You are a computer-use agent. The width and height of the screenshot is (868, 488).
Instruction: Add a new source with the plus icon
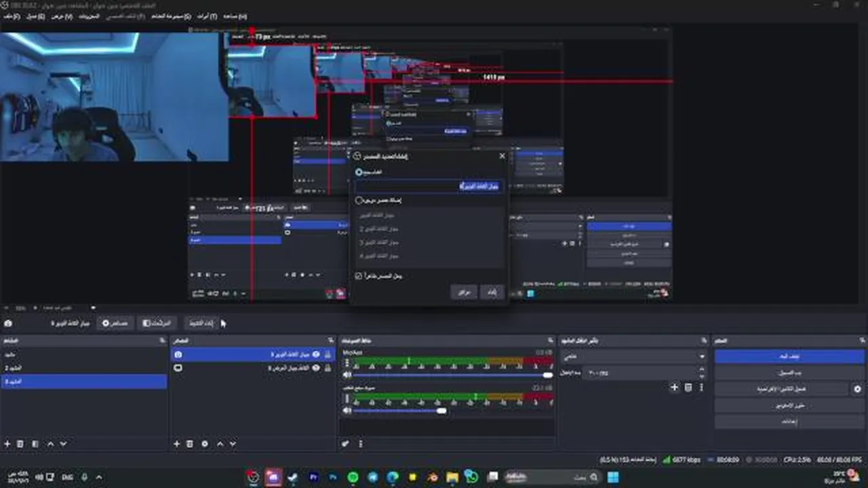[x=176, y=444]
